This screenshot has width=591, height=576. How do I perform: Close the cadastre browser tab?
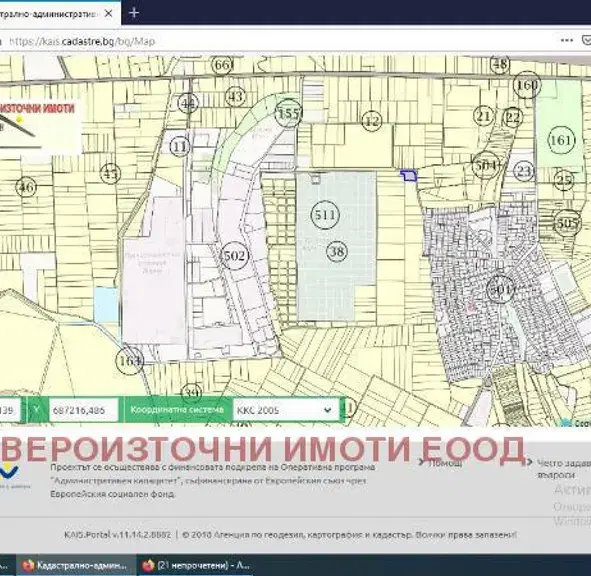tap(109, 14)
